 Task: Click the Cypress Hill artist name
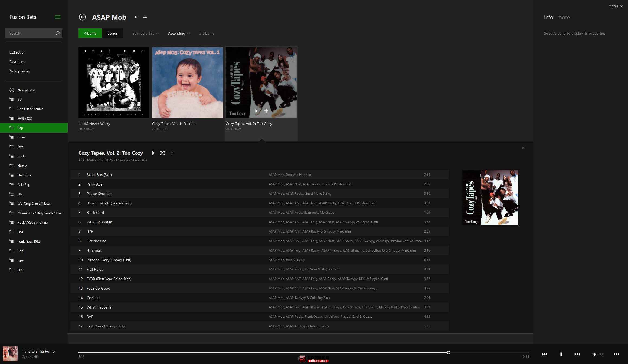tap(30, 357)
